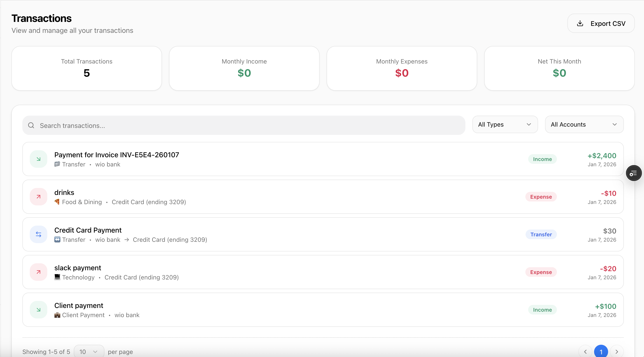The image size is (644, 357).
Task: Toggle the Expense badge on drinks transaction
Action: tap(541, 197)
